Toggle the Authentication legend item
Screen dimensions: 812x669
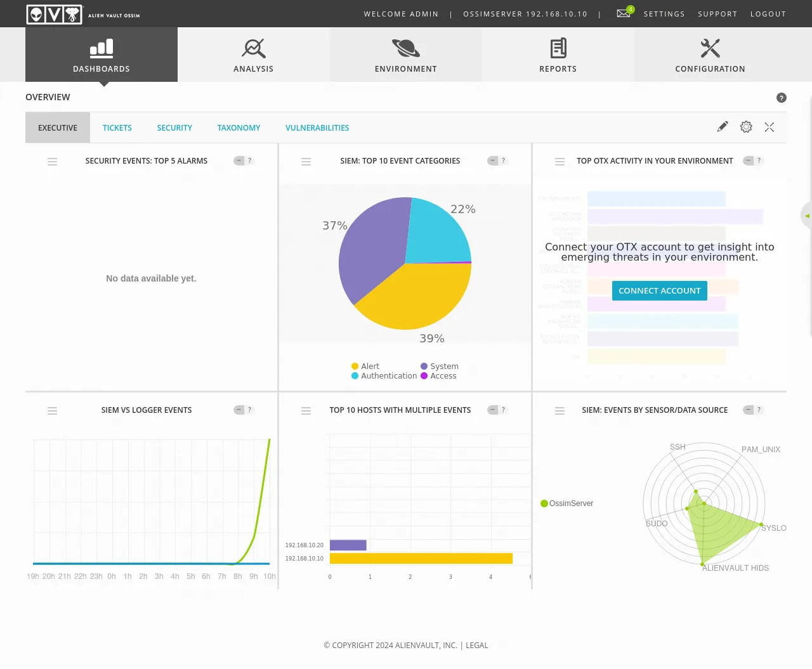384,376
